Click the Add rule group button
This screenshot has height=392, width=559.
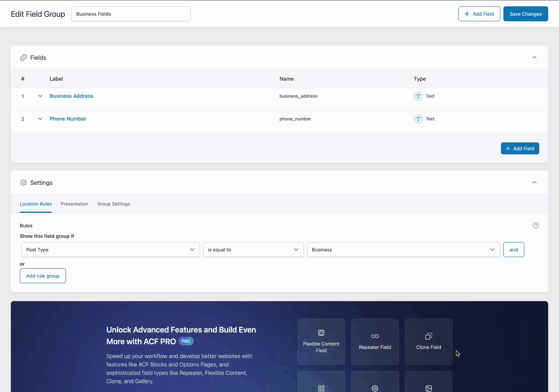43,276
